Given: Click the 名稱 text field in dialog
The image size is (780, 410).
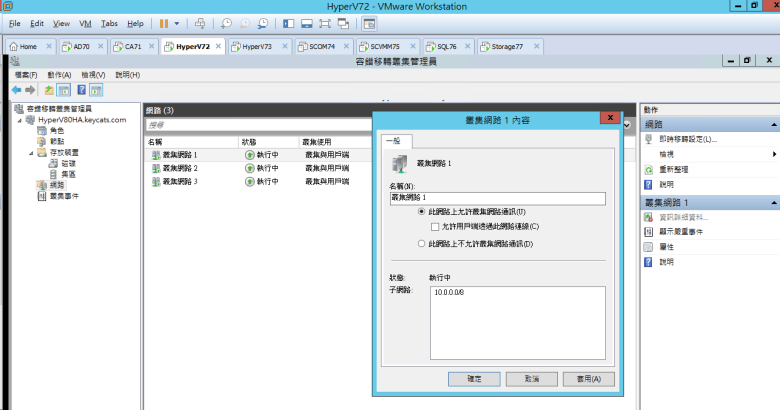Looking at the screenshot, I should pos(497,198).
